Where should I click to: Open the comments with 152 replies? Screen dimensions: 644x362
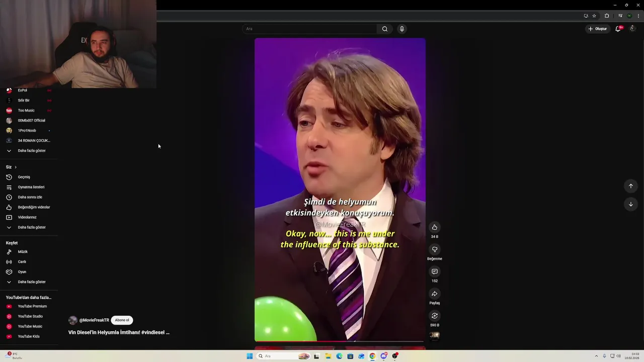pyautogui.click(x=435, y=271)
